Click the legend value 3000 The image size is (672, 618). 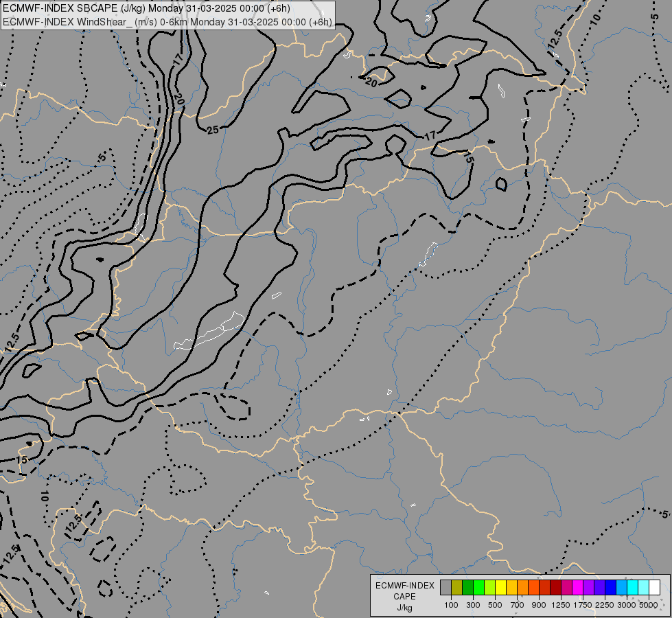point(627,605)
